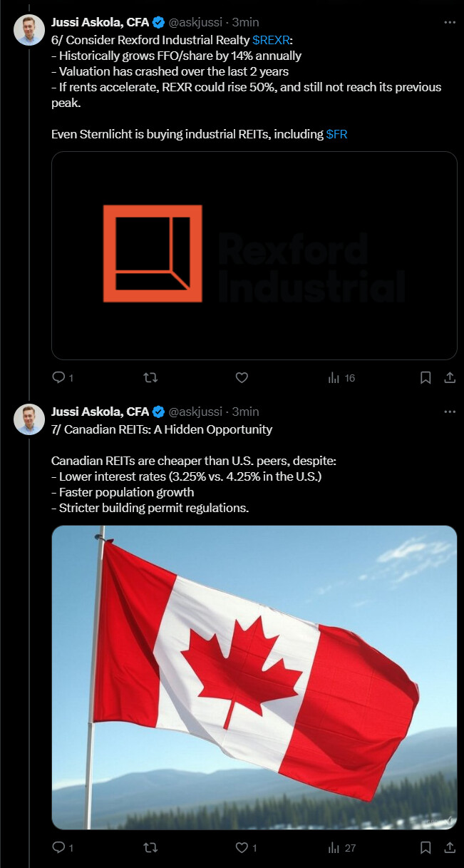
Task: Reply to the Canadian REITs tweet
Action: (59, 847)
